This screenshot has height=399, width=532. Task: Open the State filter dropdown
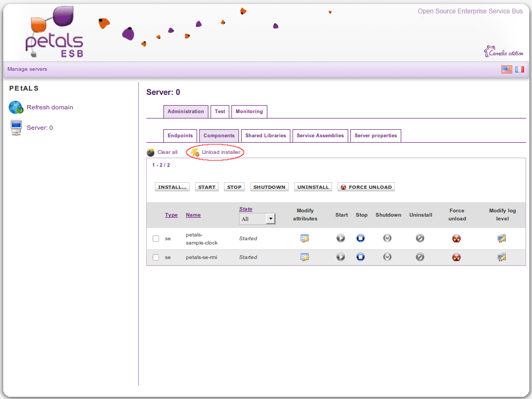pos(257,219)
